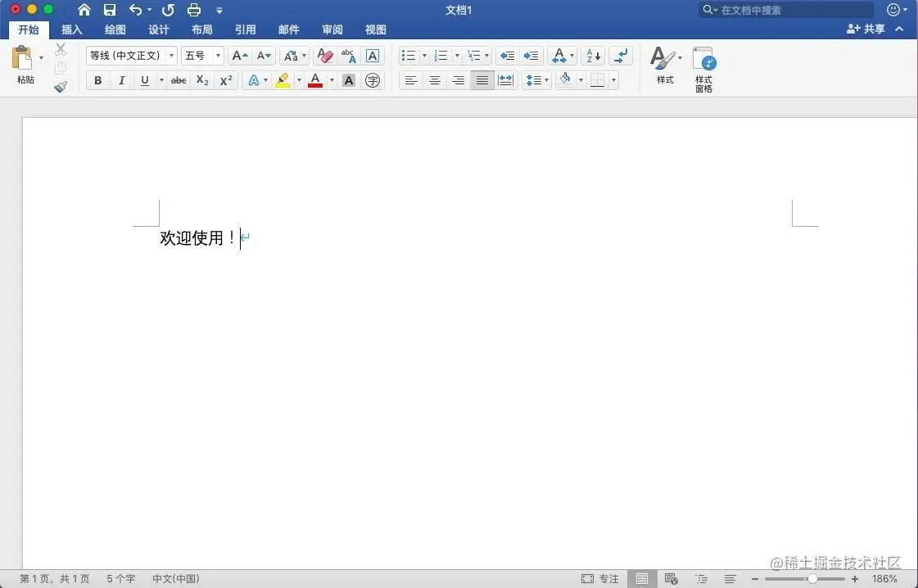This screenshot has height=588, width=918.
Task: Click the bulleted list icon
Action: tap(409, 56)
